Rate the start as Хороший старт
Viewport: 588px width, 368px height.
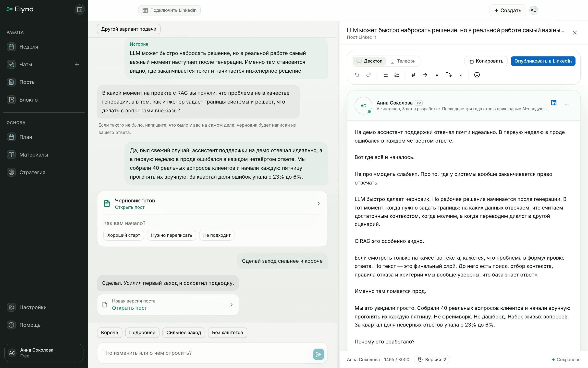pos(123,235)
